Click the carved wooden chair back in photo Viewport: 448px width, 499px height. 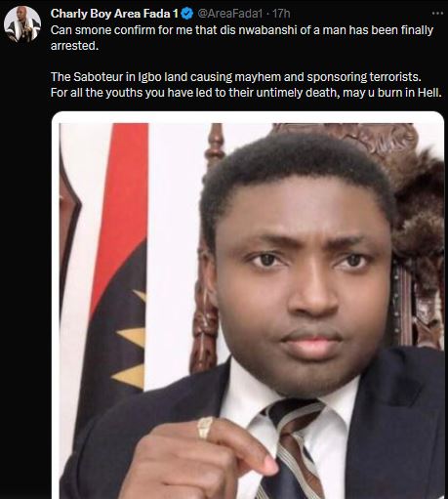[345, 137]
